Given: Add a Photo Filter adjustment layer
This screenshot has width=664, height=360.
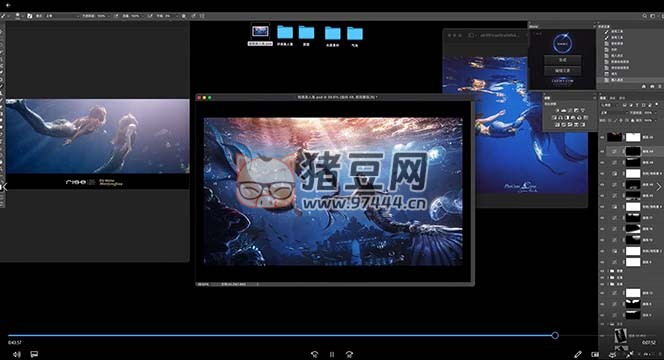Looking at the screenshot, I should click(x=573, y=118).
